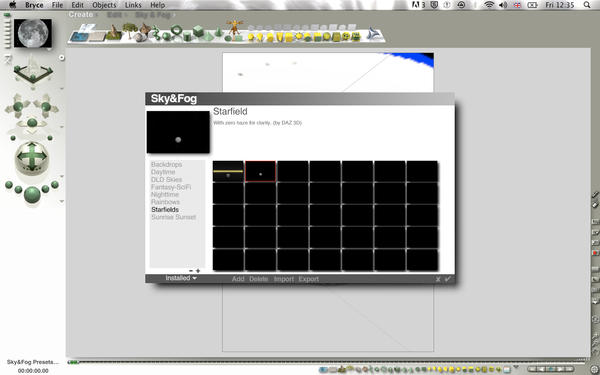Expand the Create palette arrow

[x=96, y=15]
